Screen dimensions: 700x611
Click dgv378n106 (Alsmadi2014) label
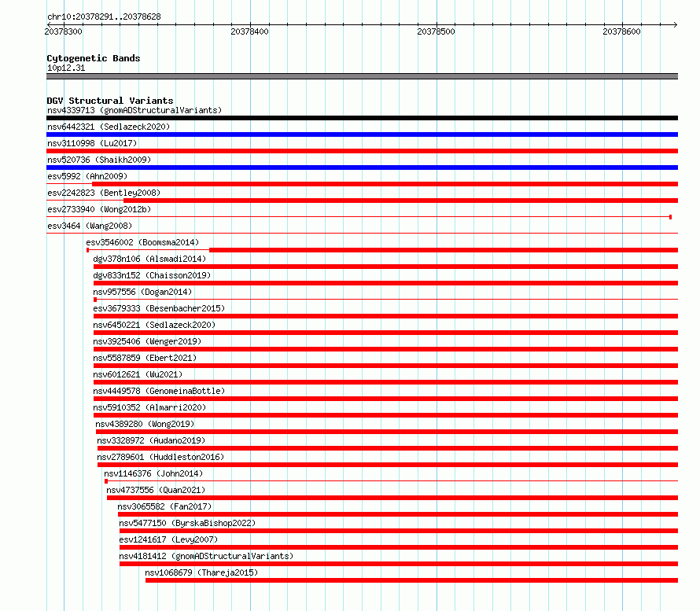pos(149,259)
